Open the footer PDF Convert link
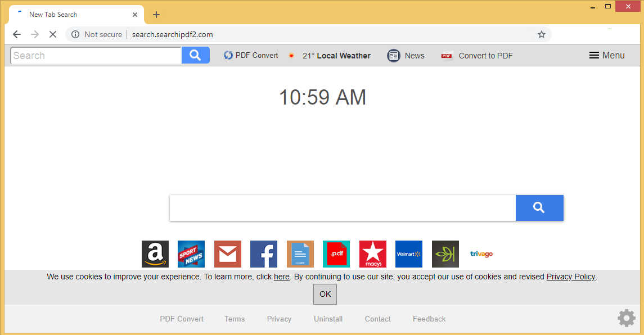Image resolution: width=644 pixels, height=335 pixels. pos(182,319)
